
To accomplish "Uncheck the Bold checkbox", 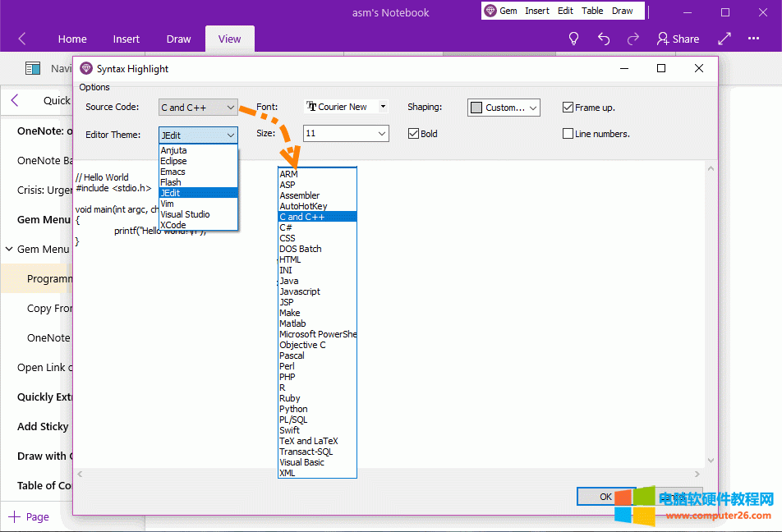I will [x=414, y=134].
